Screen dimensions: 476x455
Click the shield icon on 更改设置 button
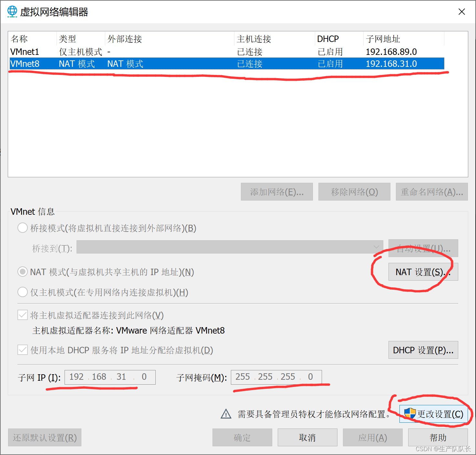410,413
